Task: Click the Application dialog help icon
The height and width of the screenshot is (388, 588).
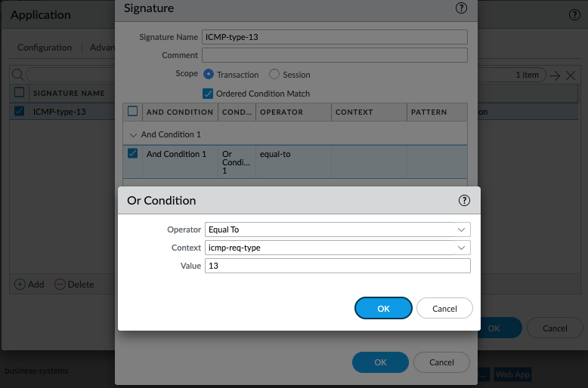Action: coord(574,14)
